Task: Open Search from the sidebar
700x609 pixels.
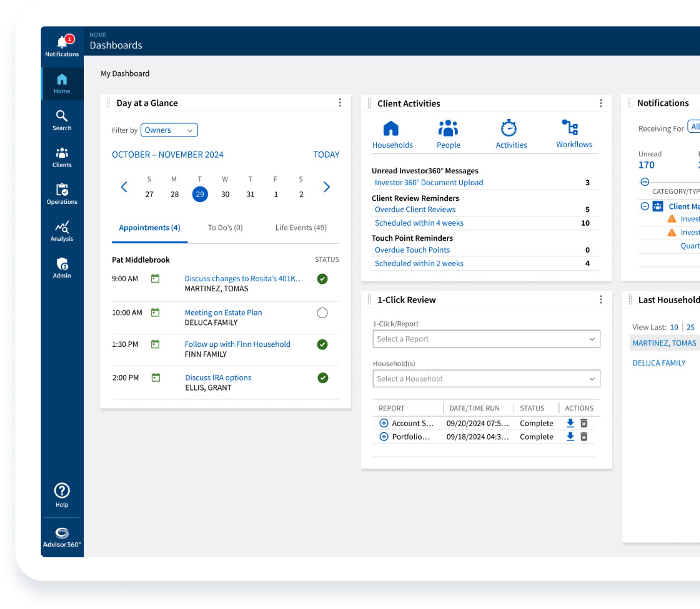Action: [62, 120]
